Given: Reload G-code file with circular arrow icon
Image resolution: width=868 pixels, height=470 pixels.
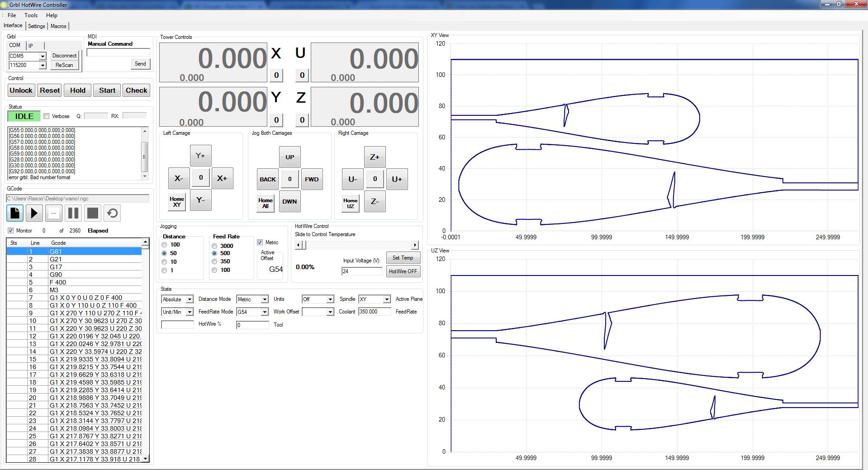Looking at the screenshot, I should coord(112,213).
